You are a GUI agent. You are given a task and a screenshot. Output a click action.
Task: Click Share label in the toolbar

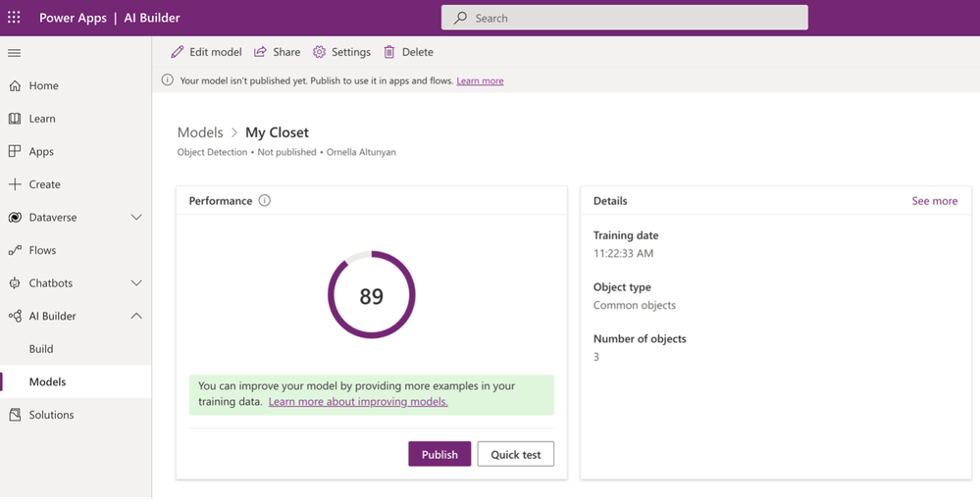click(286, 52)
